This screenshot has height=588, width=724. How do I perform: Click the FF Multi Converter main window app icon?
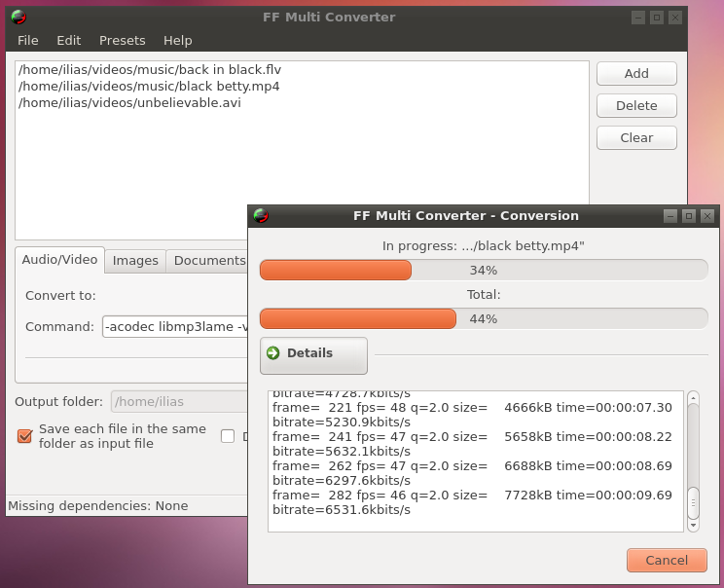click(x=18, y=18)
